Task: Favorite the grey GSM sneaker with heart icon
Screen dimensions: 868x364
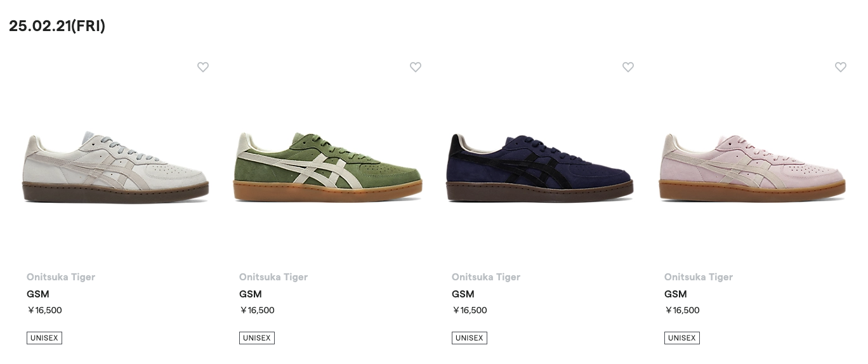Action: [203, 67]
